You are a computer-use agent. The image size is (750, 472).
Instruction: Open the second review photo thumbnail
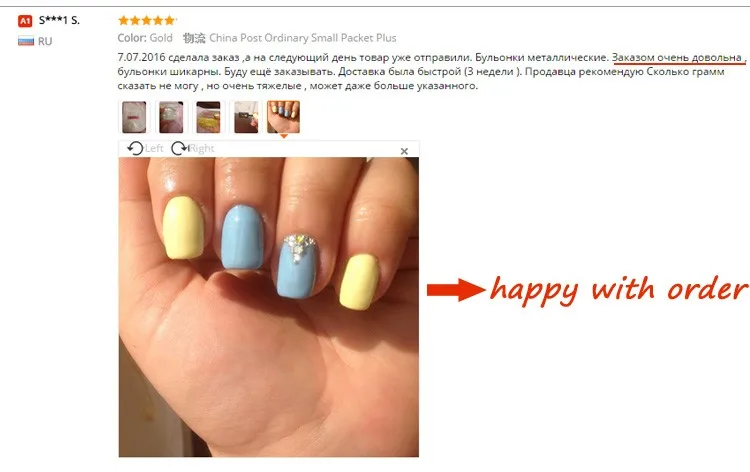point(171,117)
